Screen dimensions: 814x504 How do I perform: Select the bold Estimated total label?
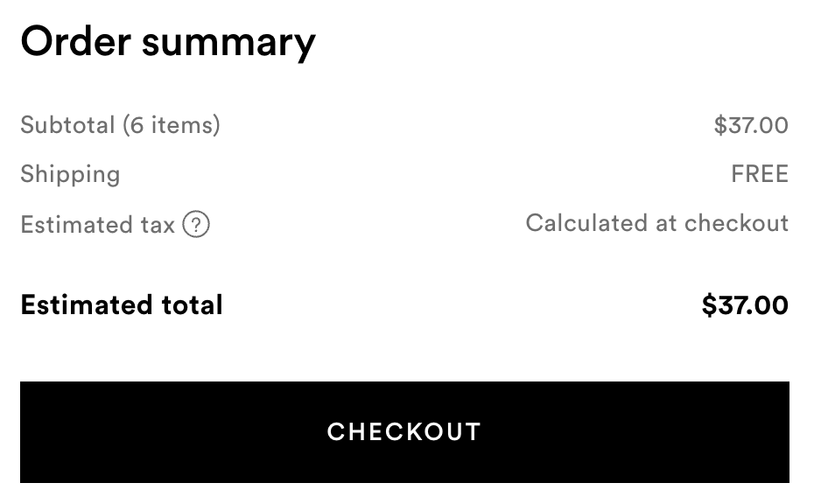(x=122, y=304)
